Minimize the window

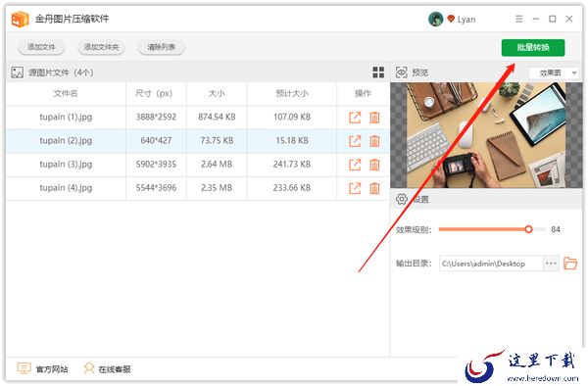pyautogui.click(x=536, y=19)
